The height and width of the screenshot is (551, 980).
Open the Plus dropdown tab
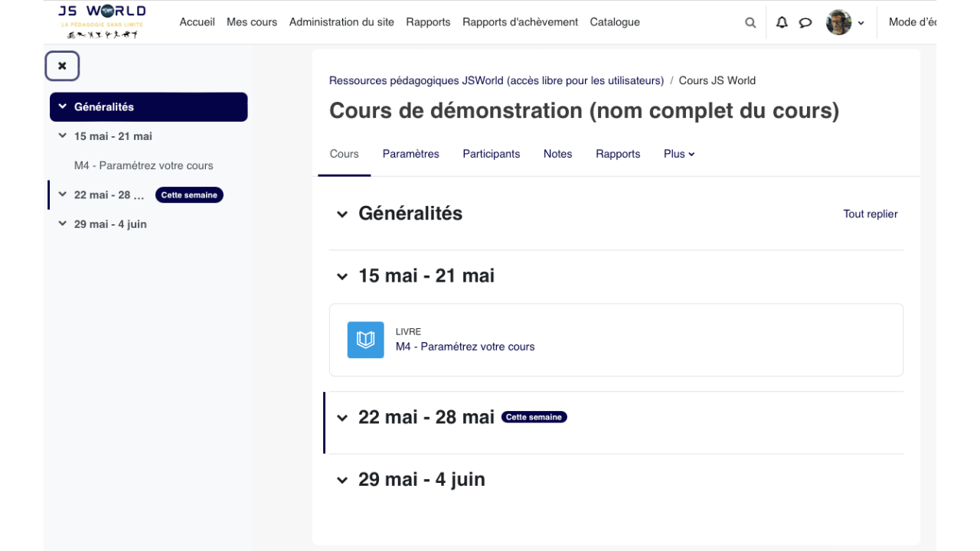click(679, 154)
